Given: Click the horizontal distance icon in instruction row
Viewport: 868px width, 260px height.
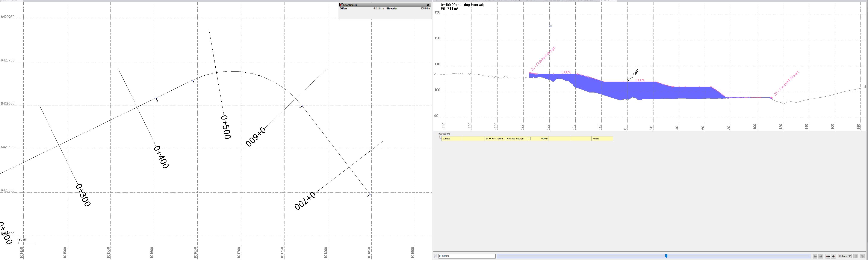Looking at the screenshot, I should coord(529,139).
